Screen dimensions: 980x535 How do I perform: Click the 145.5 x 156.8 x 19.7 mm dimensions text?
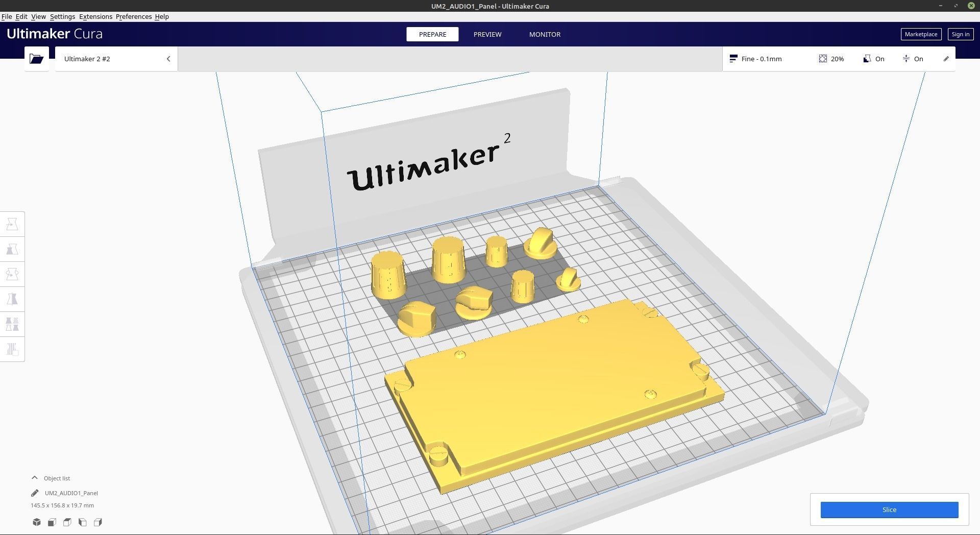pos(62,505)
